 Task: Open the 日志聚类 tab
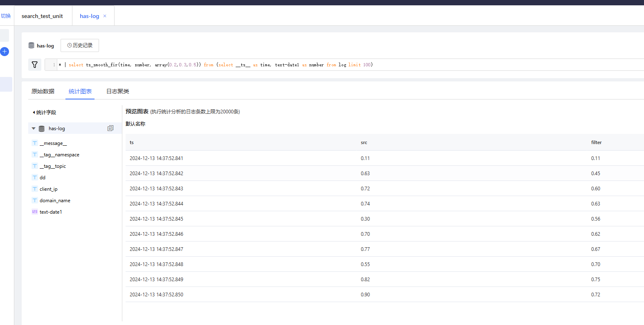point(118,91)
